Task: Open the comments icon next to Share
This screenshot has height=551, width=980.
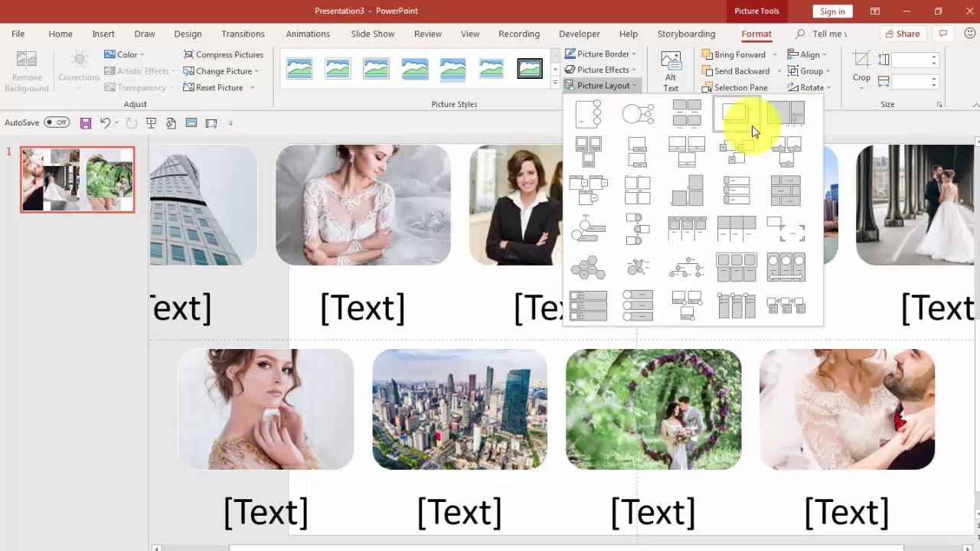Action: pyautogui.click(x=943, y=34)
